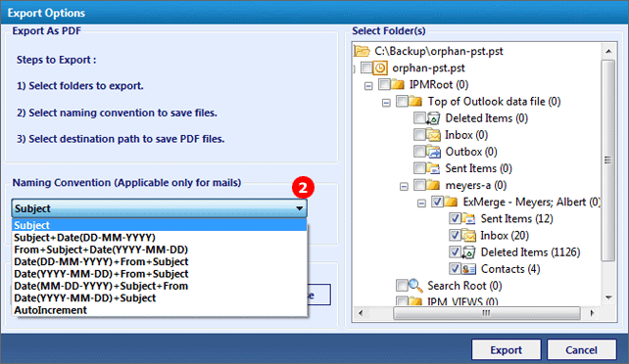The width and height of the screenshot is (629, 364).
Task: Click the vertical scrollbar thumb of folder tree
Action: (x=608, y=160)
